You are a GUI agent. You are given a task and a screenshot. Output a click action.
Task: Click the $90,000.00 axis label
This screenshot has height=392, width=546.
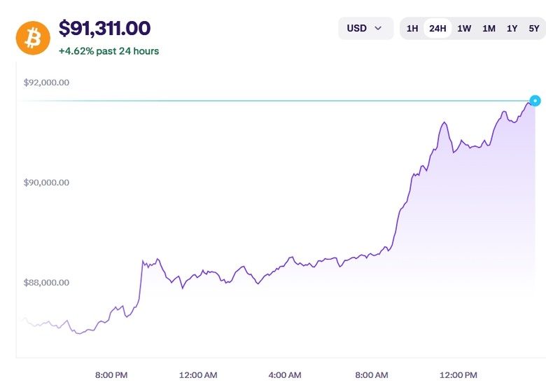[x=46, y=183]
